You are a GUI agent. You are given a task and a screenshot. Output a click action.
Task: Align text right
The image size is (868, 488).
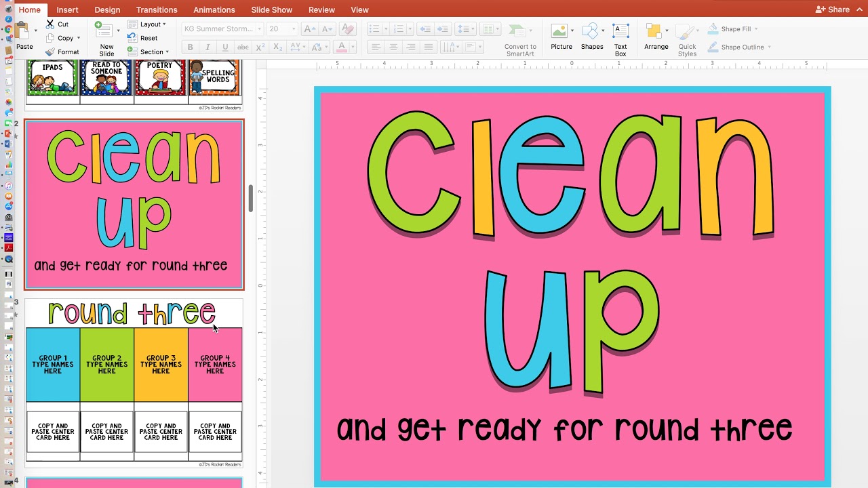(x=410, y=47)
